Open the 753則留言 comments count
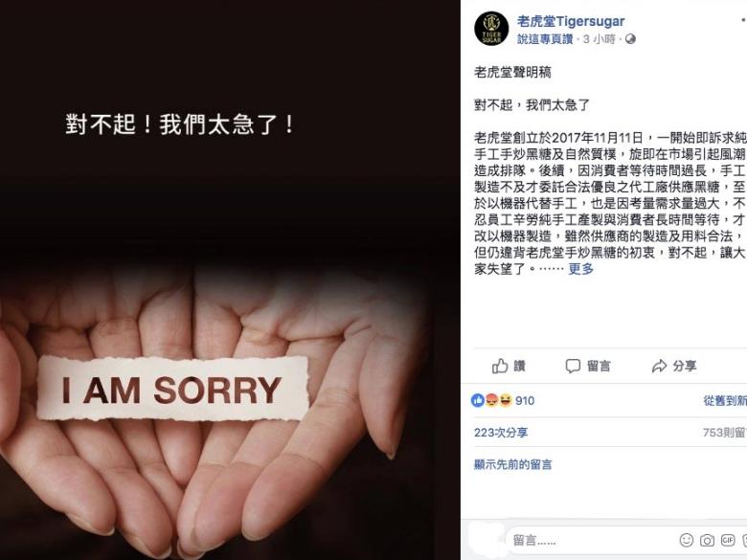The image size is (747, 560). tap(725, 433)
